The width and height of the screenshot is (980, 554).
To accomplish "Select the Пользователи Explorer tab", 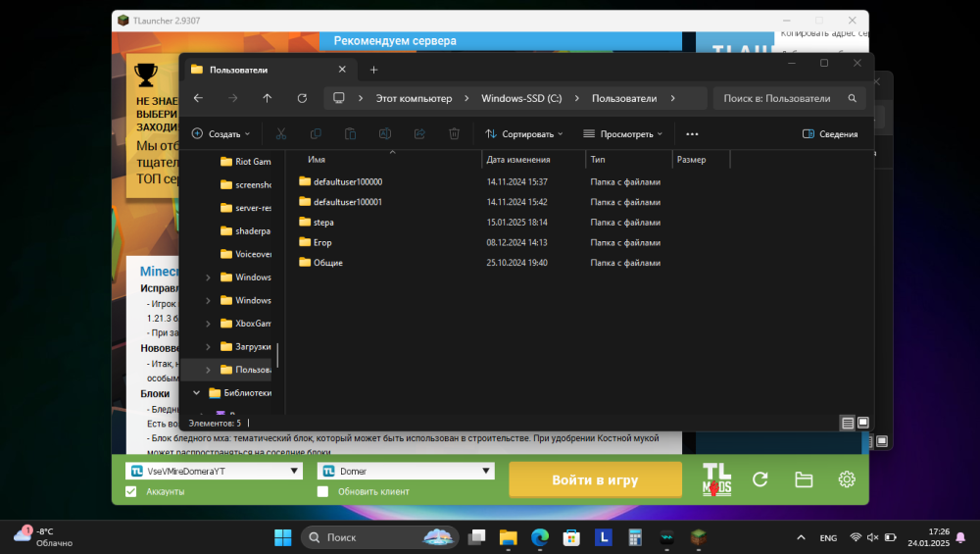I will pos(270,70).
